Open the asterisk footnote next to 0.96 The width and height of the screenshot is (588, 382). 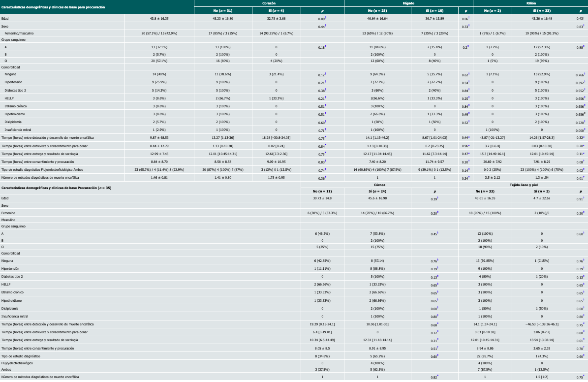pos(468,146)
